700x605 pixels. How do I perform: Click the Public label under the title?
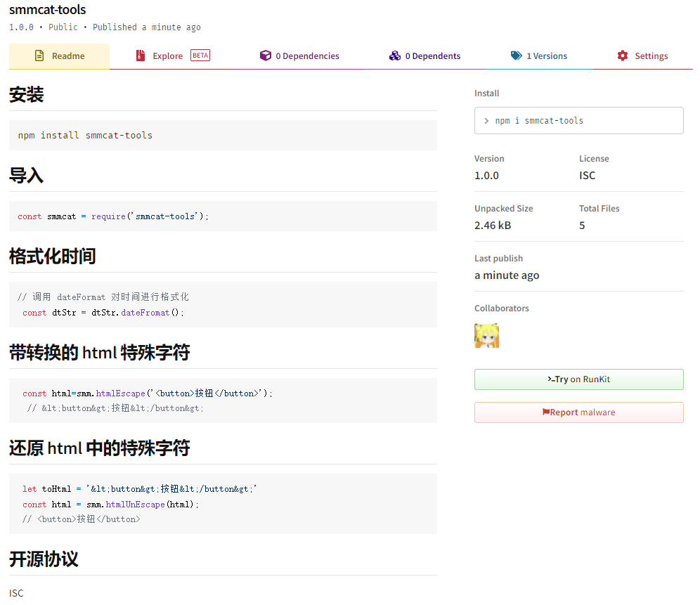click(x=63, y=27)
